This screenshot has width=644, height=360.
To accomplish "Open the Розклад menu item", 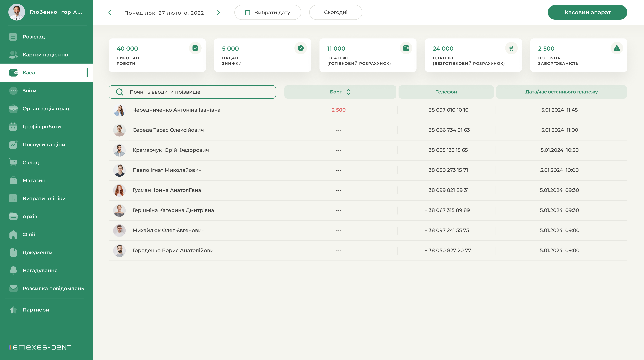I will 34,37.
